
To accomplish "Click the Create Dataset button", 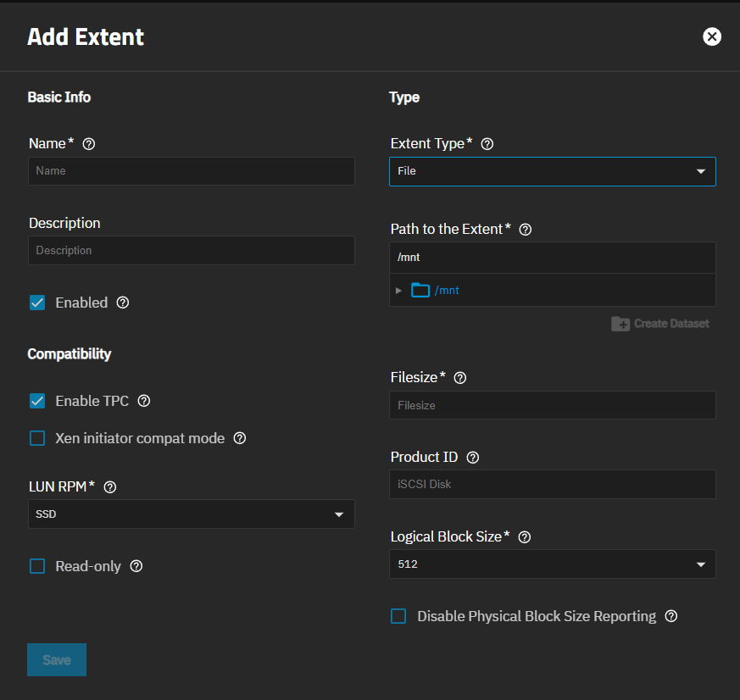I will coord(660,324).
